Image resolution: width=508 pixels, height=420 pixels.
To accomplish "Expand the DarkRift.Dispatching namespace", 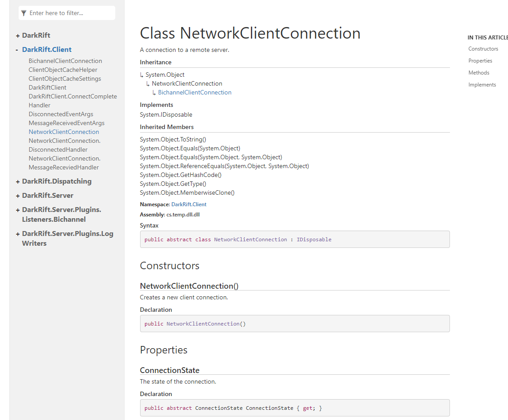I will click(x=18, y=181).
